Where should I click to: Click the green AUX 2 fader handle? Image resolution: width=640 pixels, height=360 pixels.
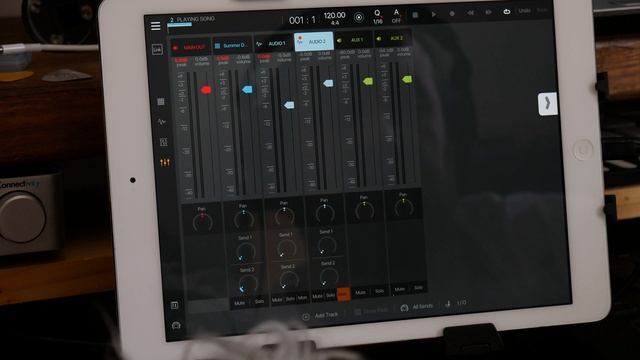click(x=407, y=79)
